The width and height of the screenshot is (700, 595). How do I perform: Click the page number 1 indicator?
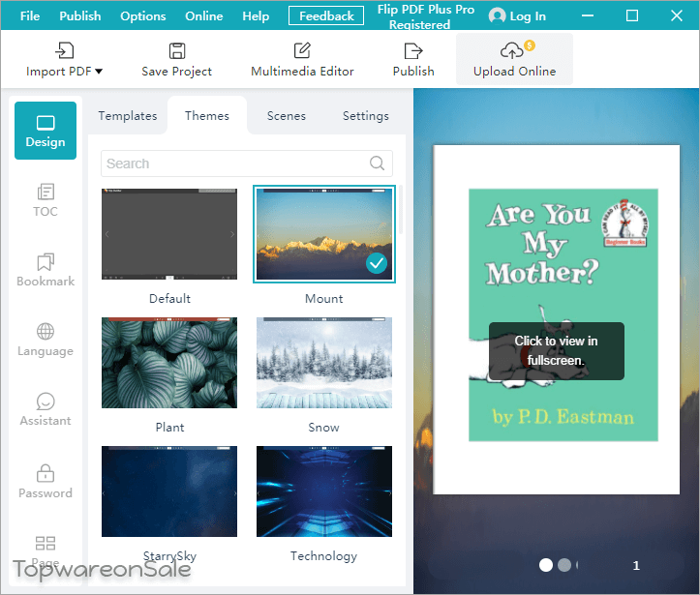[636, 566]
